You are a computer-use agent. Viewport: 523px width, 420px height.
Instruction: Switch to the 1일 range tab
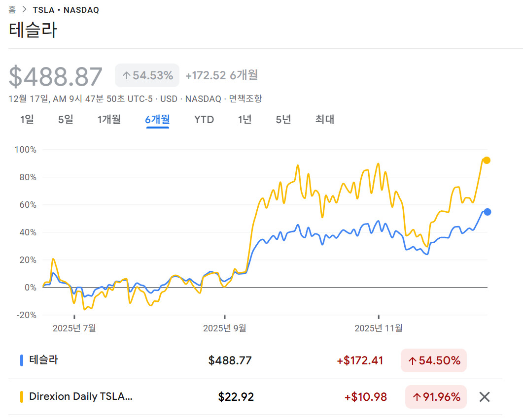tap(27, 119)
